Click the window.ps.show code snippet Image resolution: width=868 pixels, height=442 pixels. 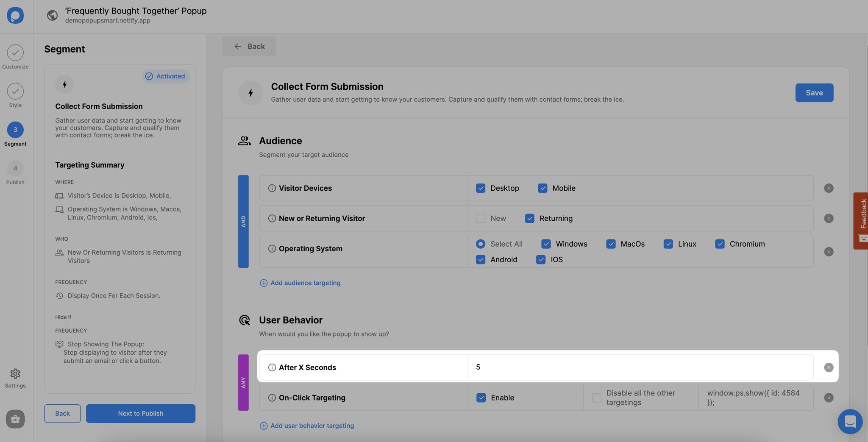754,398
